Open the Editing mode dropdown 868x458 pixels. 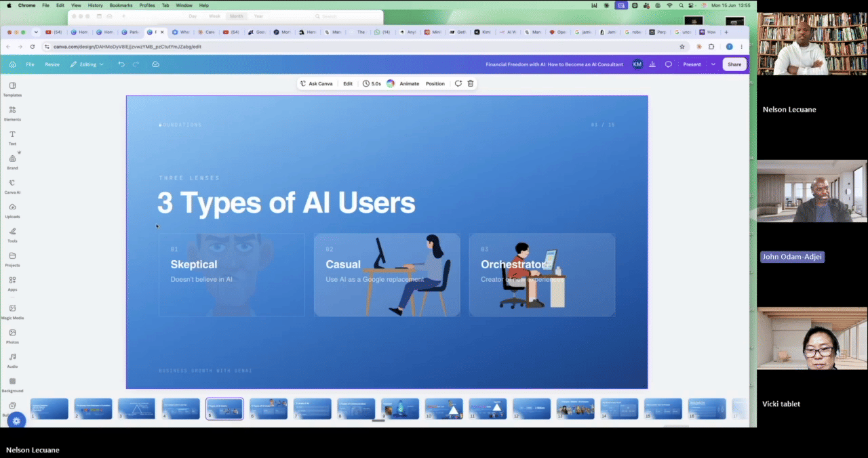click(x=87, y=64)
